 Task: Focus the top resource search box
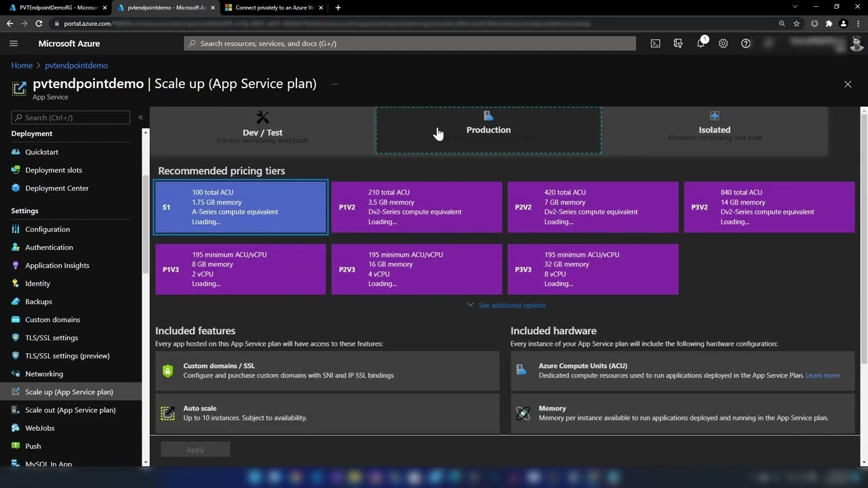pyautogui.click(x=410, y=43)
